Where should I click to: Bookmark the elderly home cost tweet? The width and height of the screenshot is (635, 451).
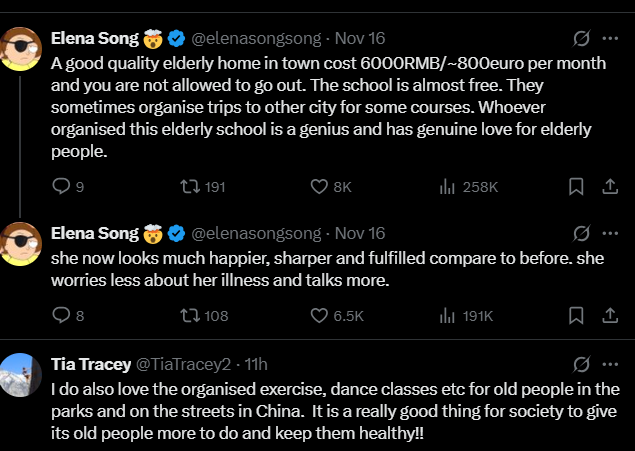(x=576, y=186)
